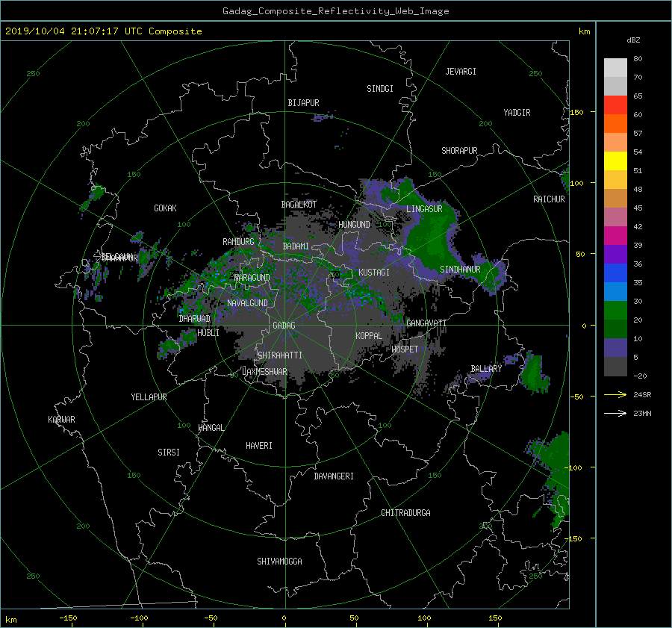This screenshot has width=672, height=628.
Task: Click the HAVERI label
Action: coord(259,446)
